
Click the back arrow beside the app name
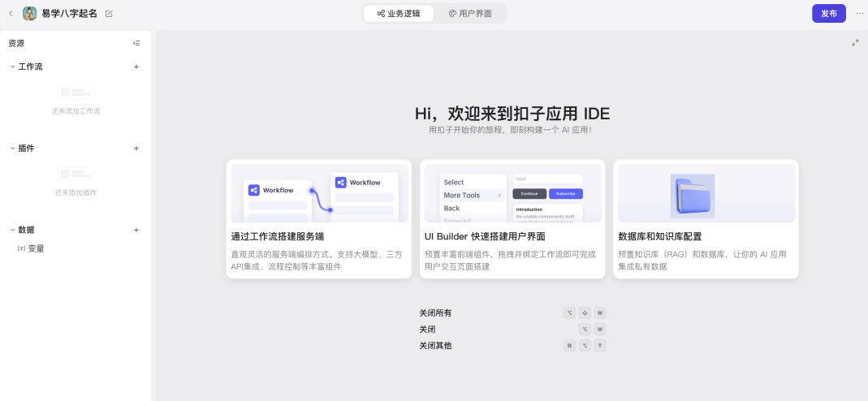pyautogui.click(x=11, y=14)
